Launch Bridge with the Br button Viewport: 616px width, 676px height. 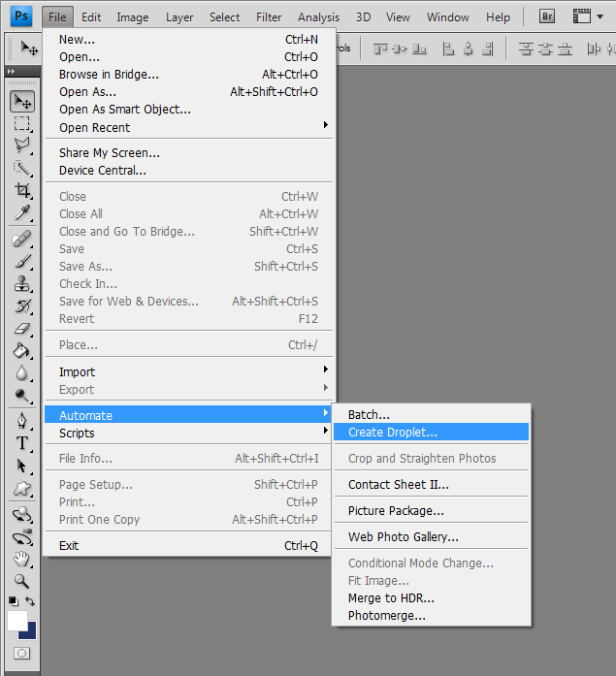(x=547, y=16)
